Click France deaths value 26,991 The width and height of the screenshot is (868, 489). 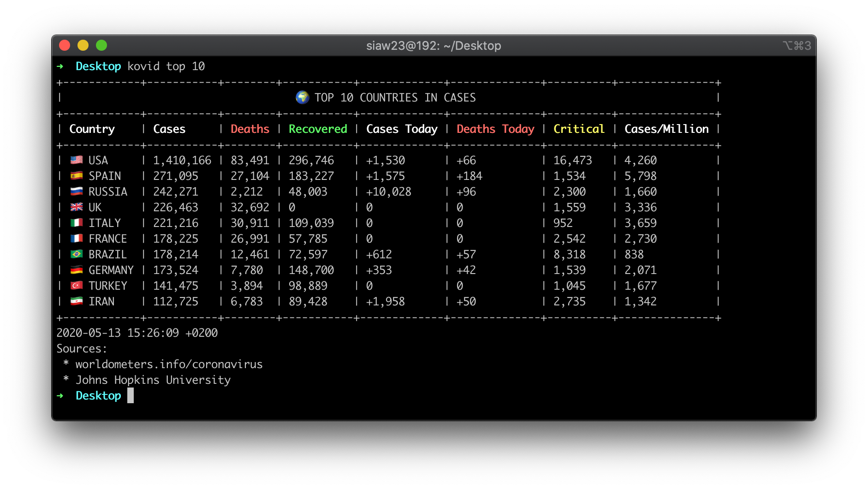[x=250, y=239]
